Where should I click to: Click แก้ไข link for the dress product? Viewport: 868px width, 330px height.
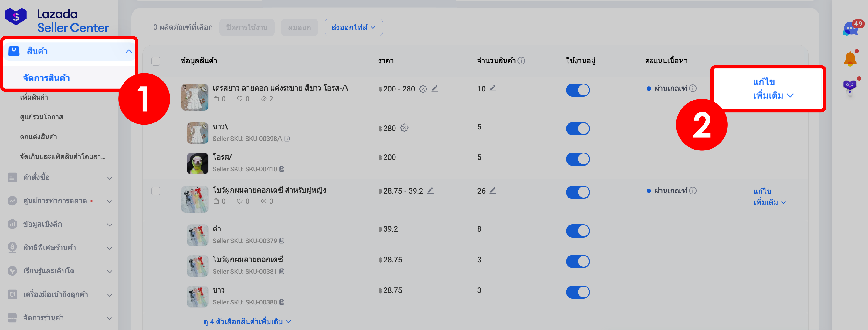coord(764,82)
